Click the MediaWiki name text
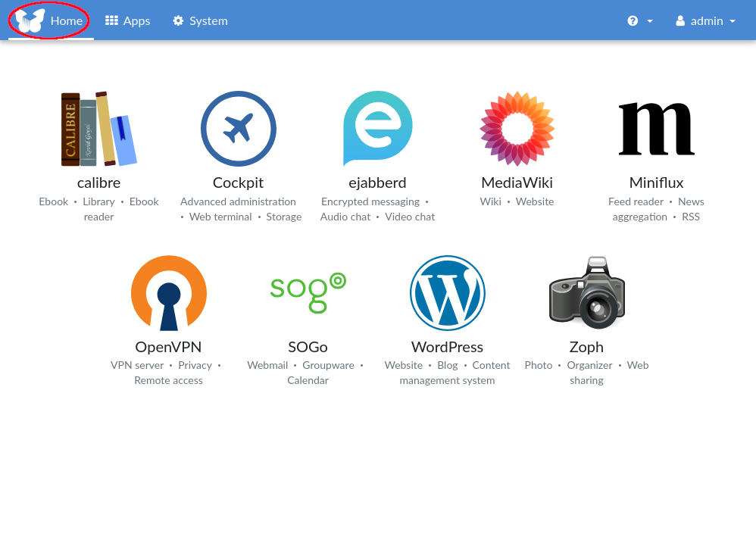 point(517,183)
